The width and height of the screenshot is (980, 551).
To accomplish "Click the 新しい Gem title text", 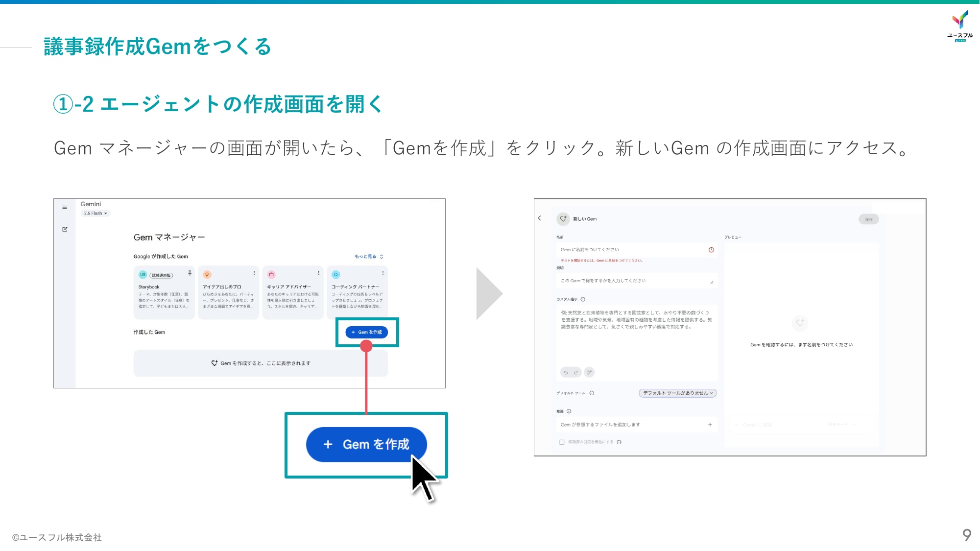I will pos(585,219).
